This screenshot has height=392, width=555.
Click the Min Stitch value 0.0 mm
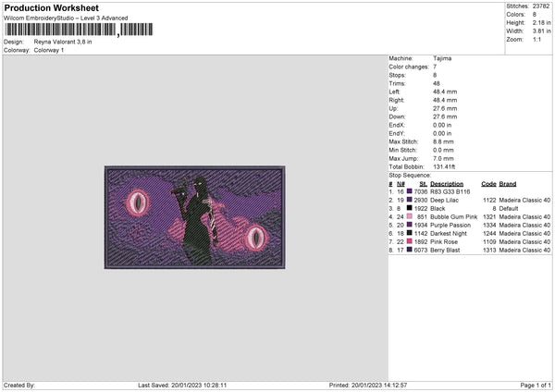443,150
